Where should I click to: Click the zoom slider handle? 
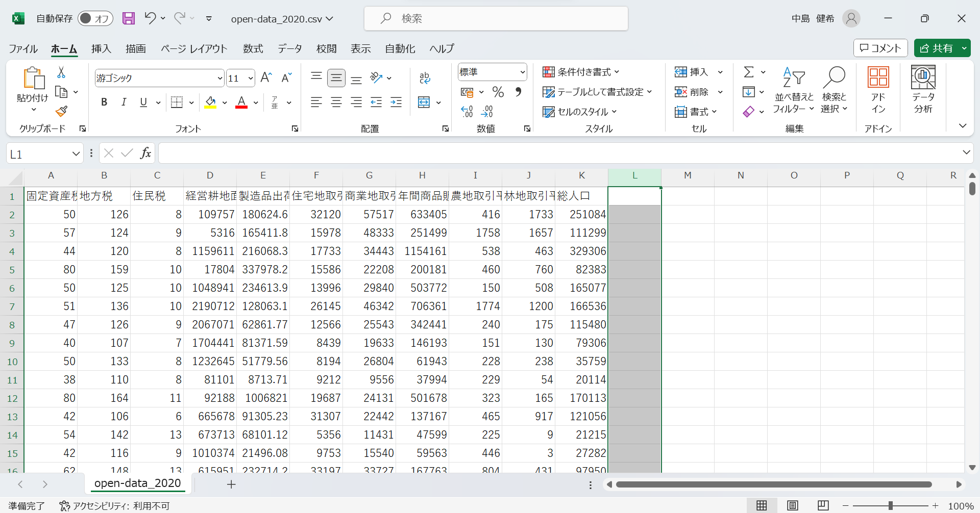pyautogui.click(x=890, y=505)
